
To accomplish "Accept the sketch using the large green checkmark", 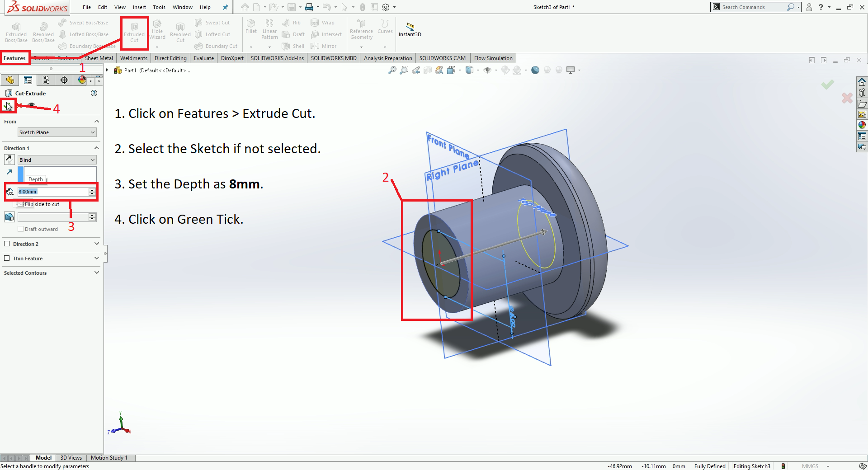I will (x=828, y=85).
